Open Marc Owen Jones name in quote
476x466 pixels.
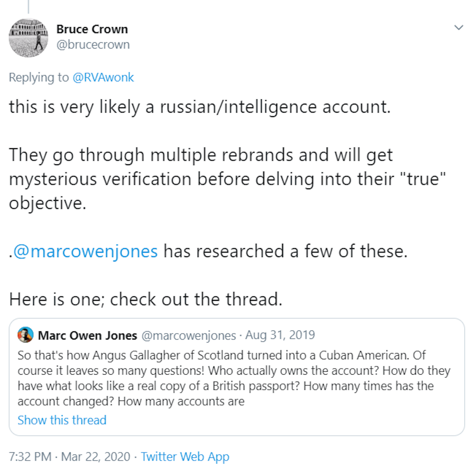point(87,336)
